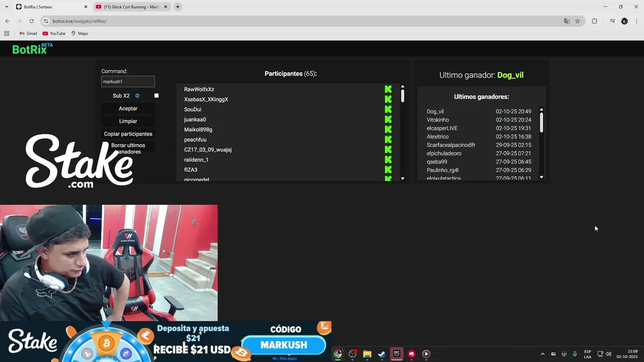Select participant peachfuu
The image size is (644, 362).
point(195,139)
